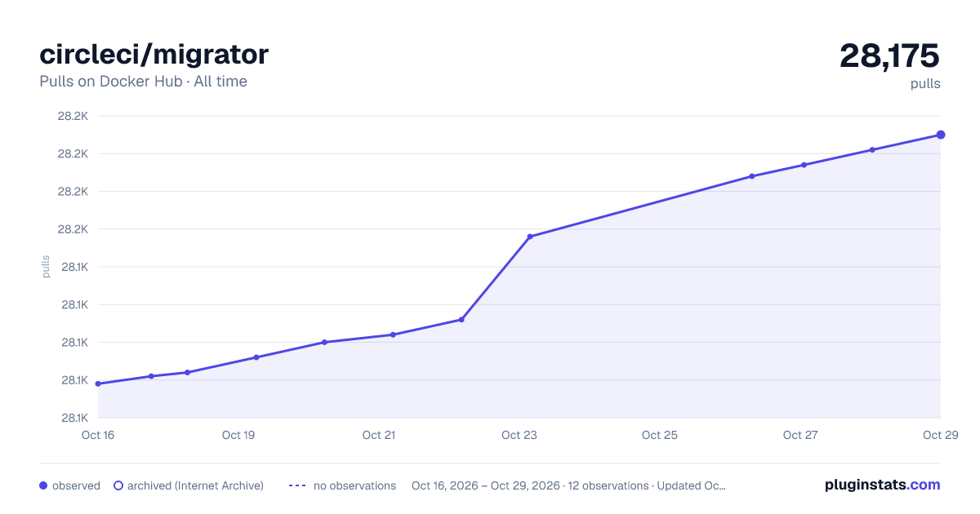Select the large endpoint marker at Oct 29
Screen dimensions: 980x514
941,135
